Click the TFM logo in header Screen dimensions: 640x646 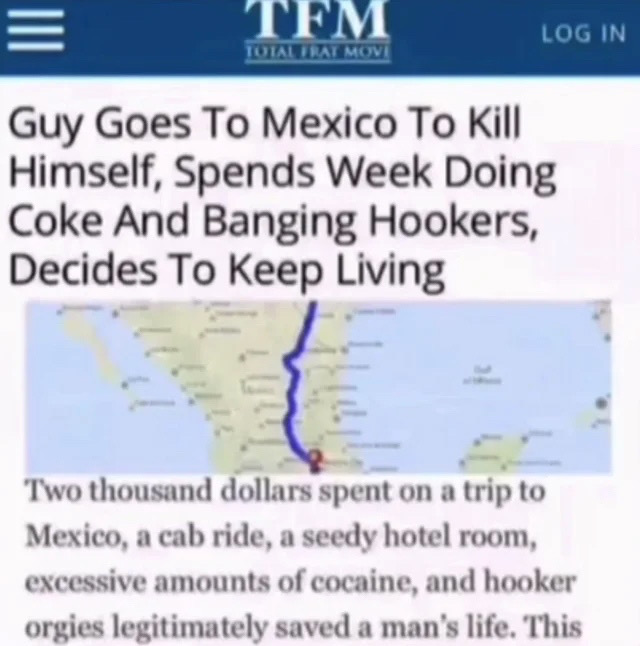pos(317,19)
